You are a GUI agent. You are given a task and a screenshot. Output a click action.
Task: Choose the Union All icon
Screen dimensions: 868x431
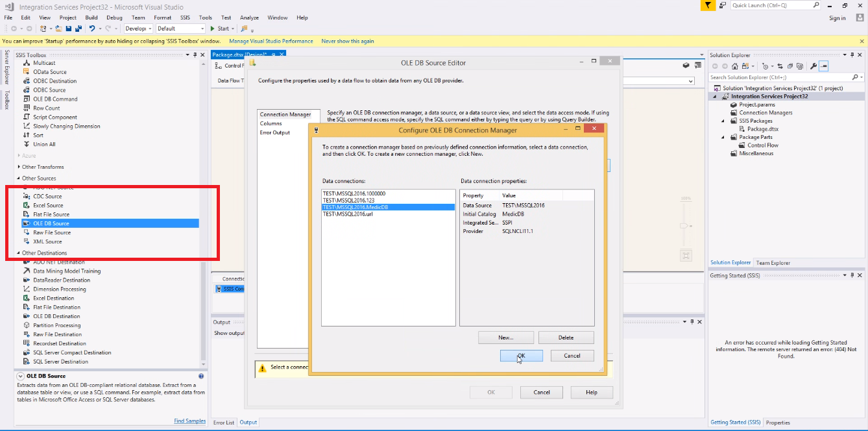coord(27,144)
